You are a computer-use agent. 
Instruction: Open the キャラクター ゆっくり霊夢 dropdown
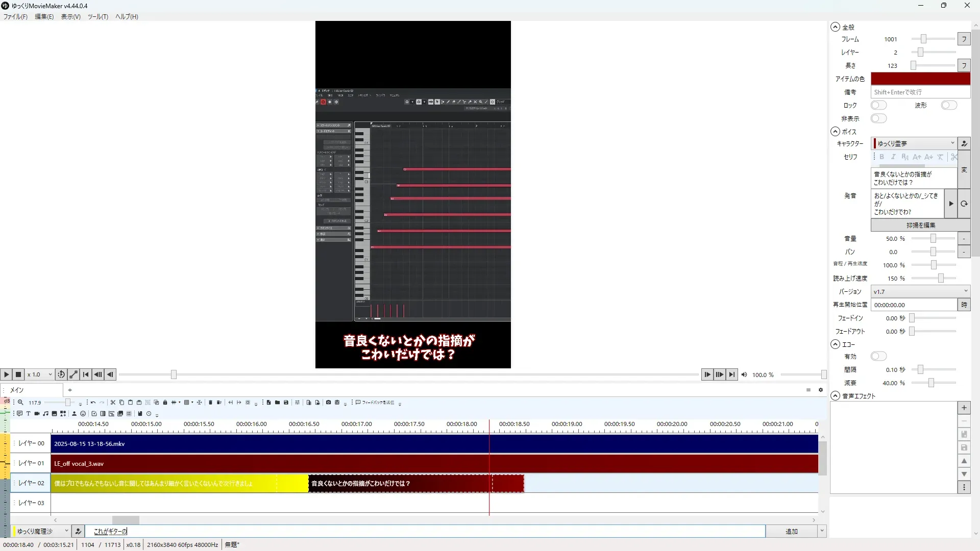914,143
